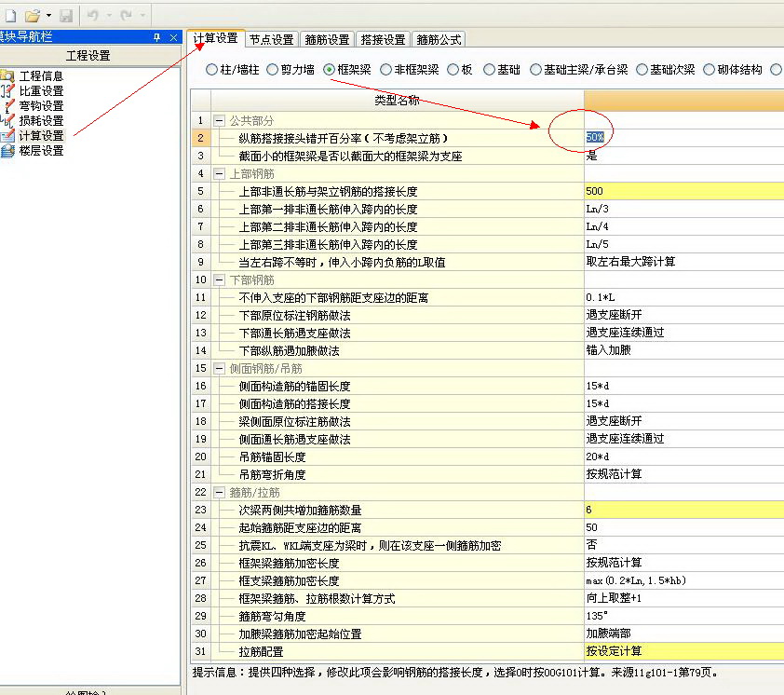Select 比重设置 in navigation list
The height and width of the screenshot is (695, 784).
pos(41,91)
